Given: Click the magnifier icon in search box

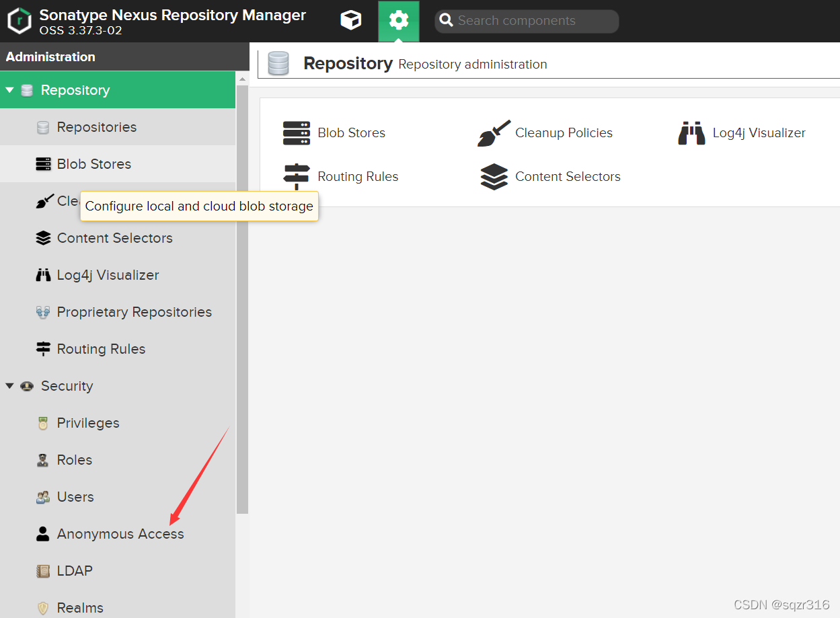Looking at the screenshot, I should click(446, 21).
